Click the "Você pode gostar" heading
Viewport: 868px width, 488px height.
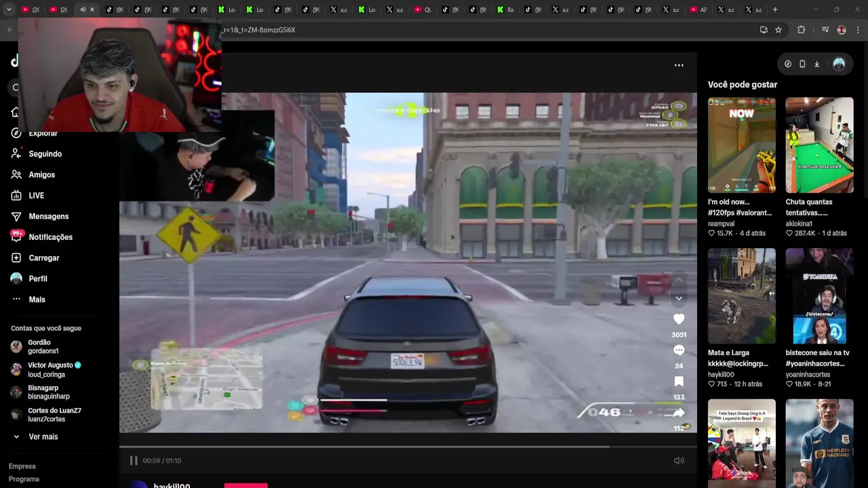(743, 85)
